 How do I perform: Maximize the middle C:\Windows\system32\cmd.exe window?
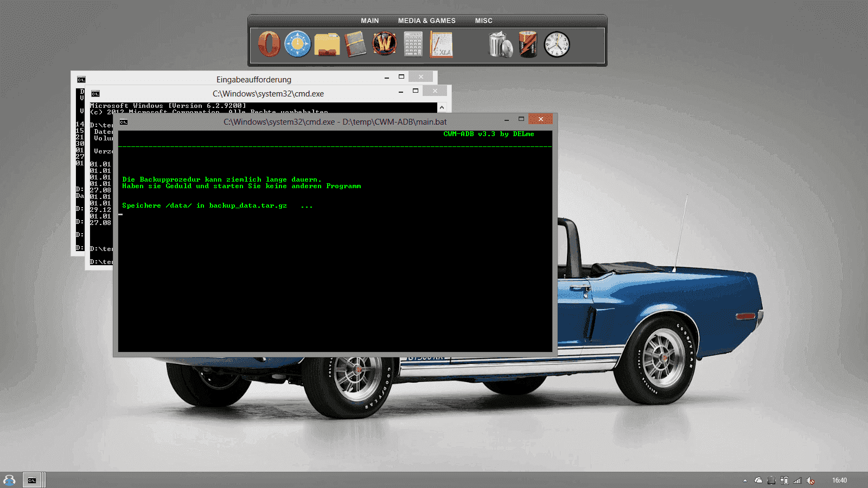(x=416, y=91)
